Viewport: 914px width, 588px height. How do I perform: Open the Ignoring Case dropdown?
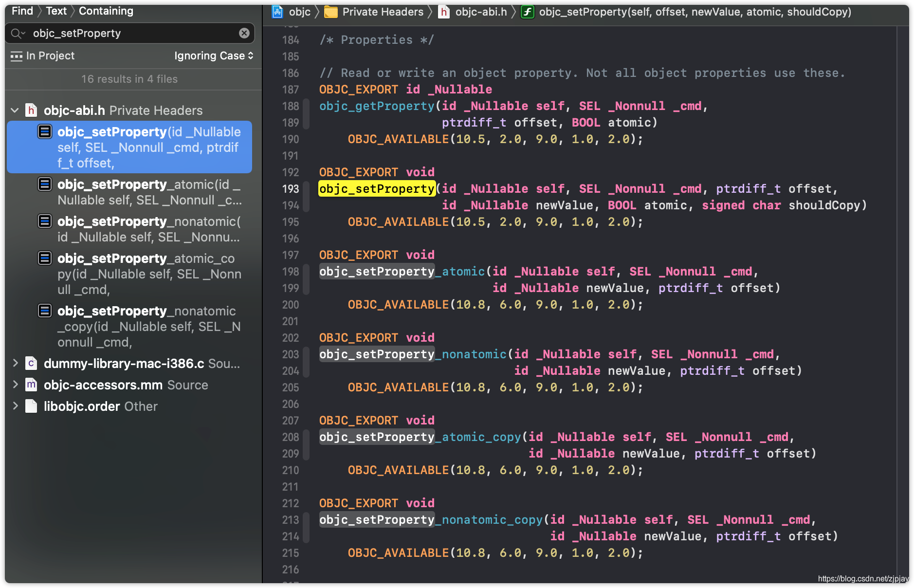(x=214, y=56)
